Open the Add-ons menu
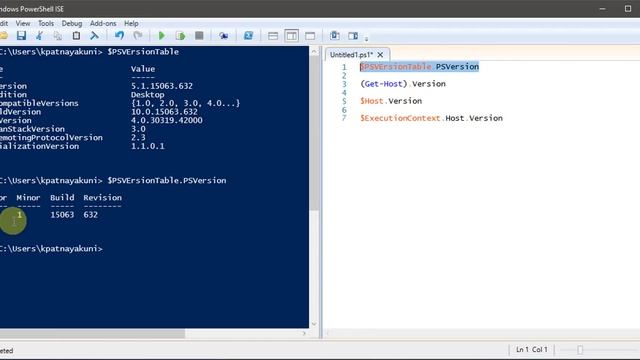640x360 pixels. click(x=103, y=23)
